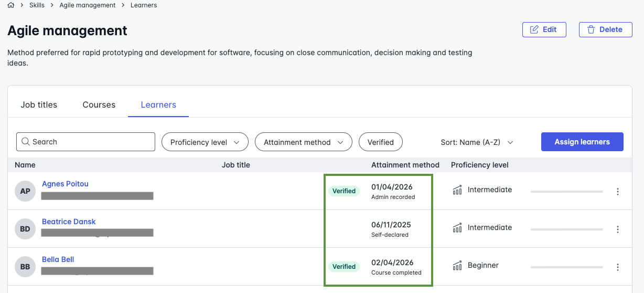The width and height of the screenshot is (644, 293).
Task: Click the Verified badge on Agnes Poitou's row
Action: coord(344,191)
